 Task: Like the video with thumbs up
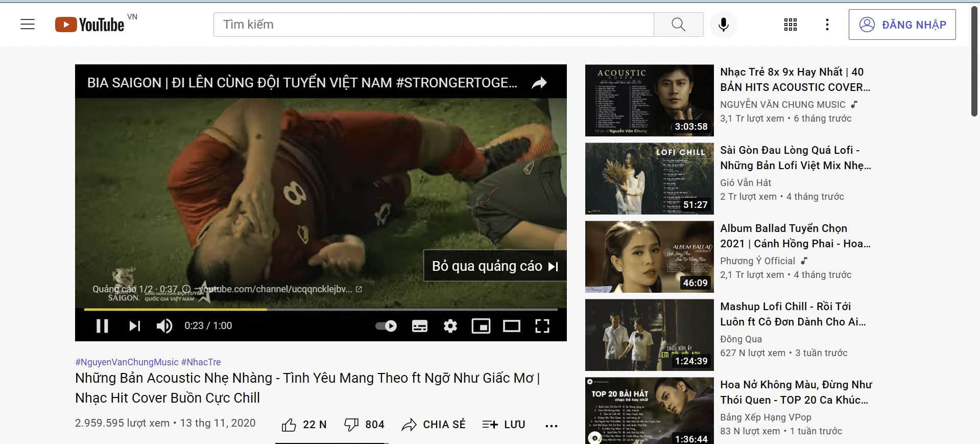(304, 425)
